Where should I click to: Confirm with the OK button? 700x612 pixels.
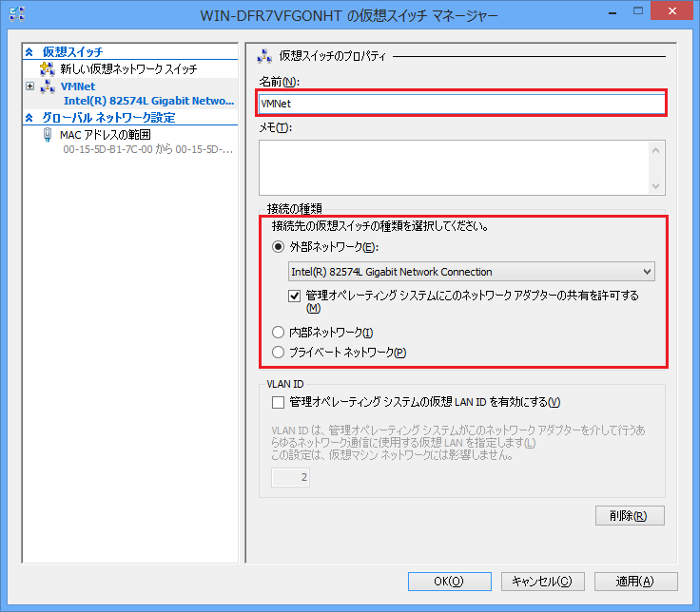[450, 582]
